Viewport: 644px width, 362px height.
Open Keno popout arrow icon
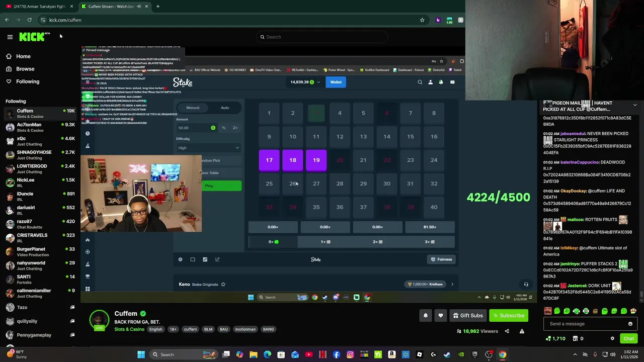[217, 259]
